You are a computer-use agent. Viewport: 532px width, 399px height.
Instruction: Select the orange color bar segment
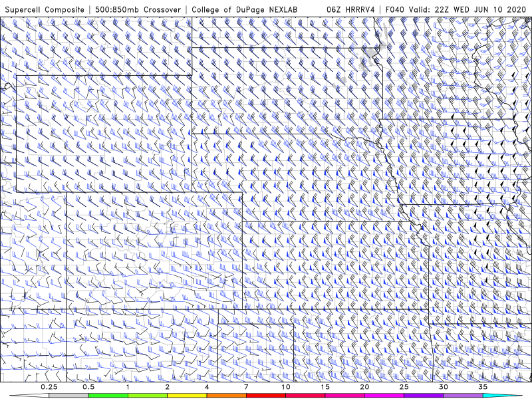coord(227,396)
